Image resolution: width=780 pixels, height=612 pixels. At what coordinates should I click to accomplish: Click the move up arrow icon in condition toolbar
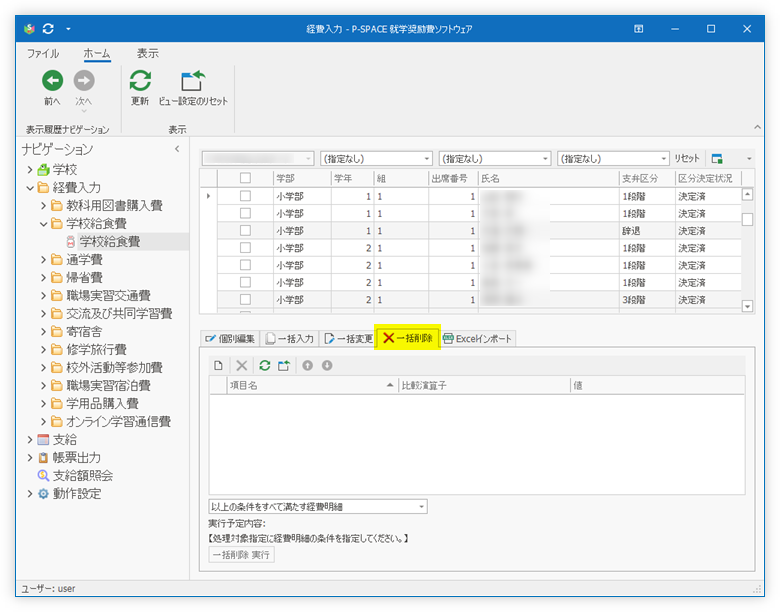(x=307, y=366)
